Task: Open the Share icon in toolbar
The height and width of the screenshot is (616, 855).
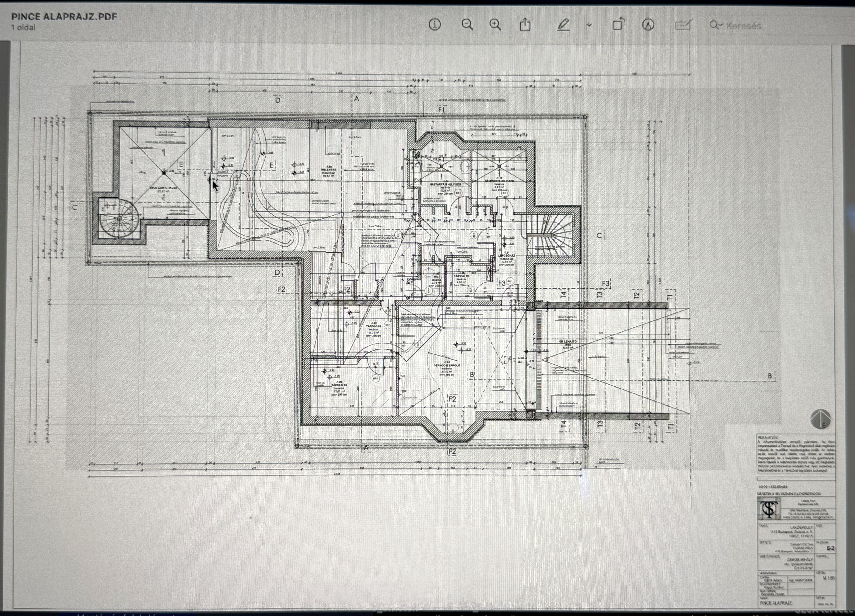Action: (x=525, y=25)
